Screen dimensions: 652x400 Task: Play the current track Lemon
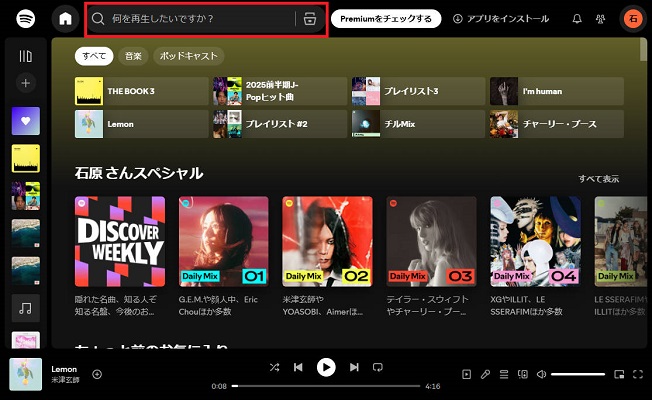pos(326,367)
